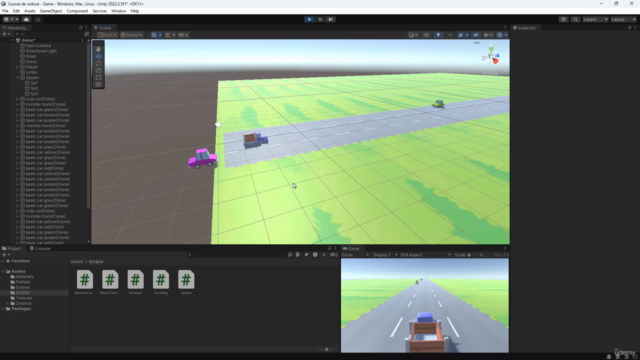This screenshot has height=360, width=640.
Task: Click Assets in the Project breadcrumb
Action: pos(77,262)
